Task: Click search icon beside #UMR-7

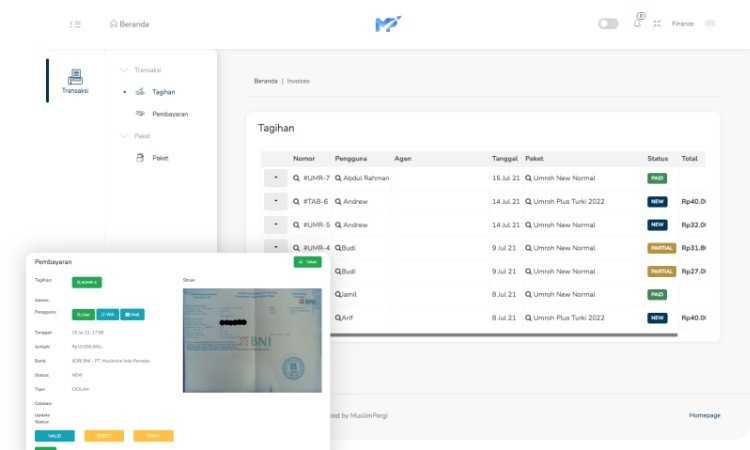Action: point(296,178)
